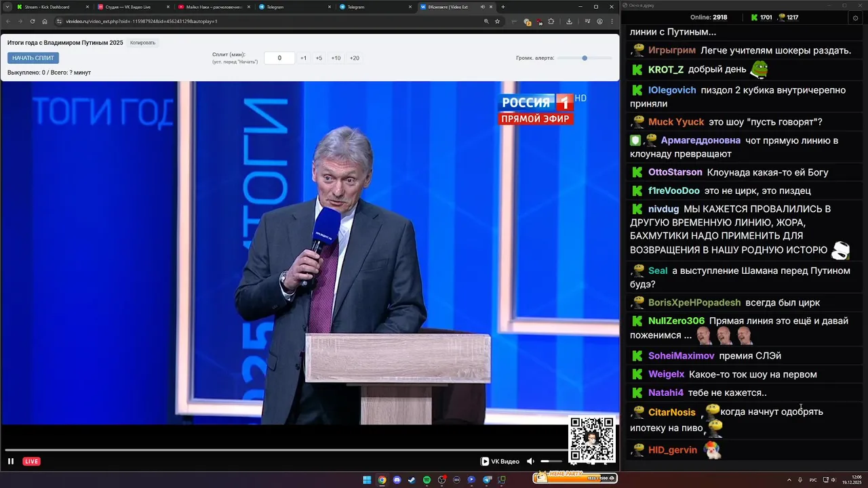Viewport: 868px width, 488px height.
Task: Go back in browser history
Action: click(x=8, y=21)
